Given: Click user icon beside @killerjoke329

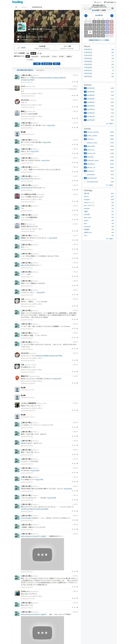Looking at the screenshot, I should [x=85, y=178].
